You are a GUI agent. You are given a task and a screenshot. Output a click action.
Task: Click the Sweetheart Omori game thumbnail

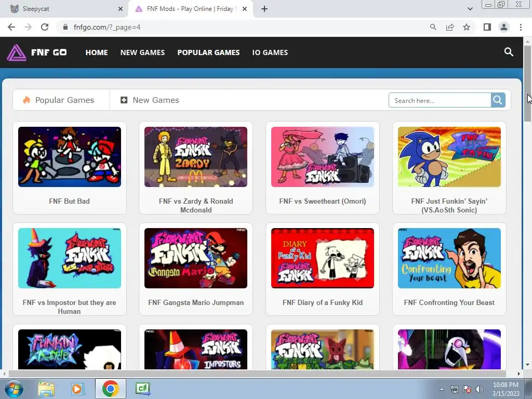click(322, 157)
